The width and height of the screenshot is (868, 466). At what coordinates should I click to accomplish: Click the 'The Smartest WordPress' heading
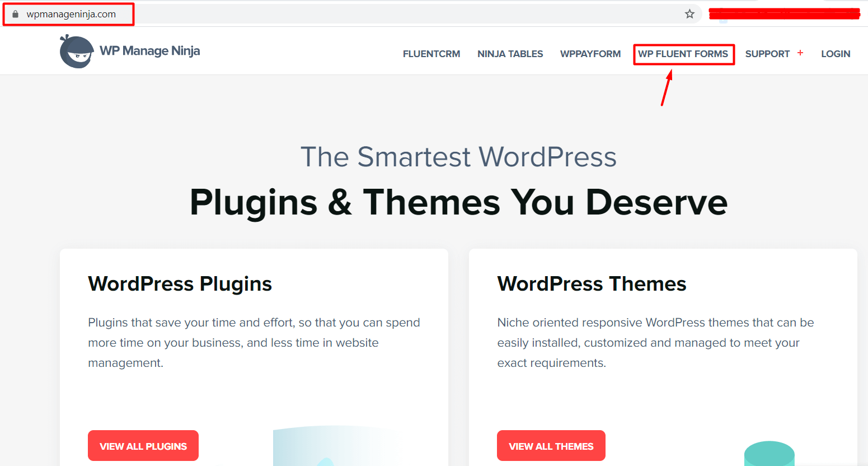(x=458, y=157)
